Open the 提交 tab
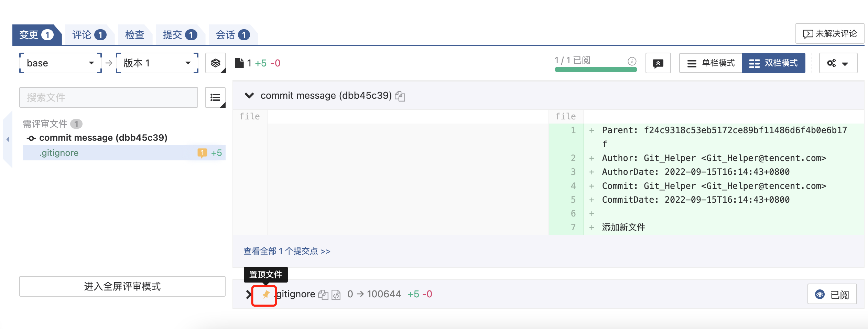This screenshot has width=868, height=329. coord(180,35)
